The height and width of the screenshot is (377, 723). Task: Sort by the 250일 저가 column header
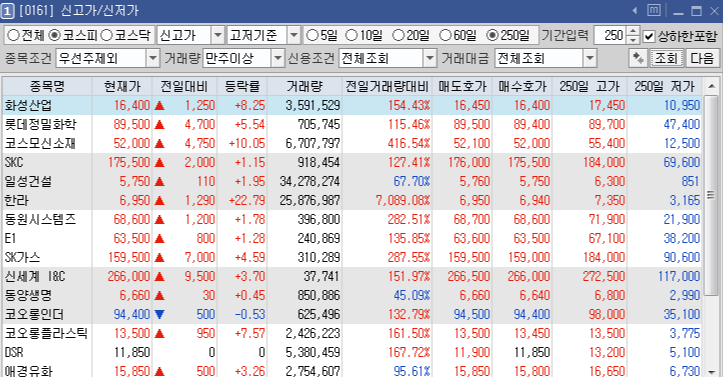pyautogui.click(x=664, y=86)
